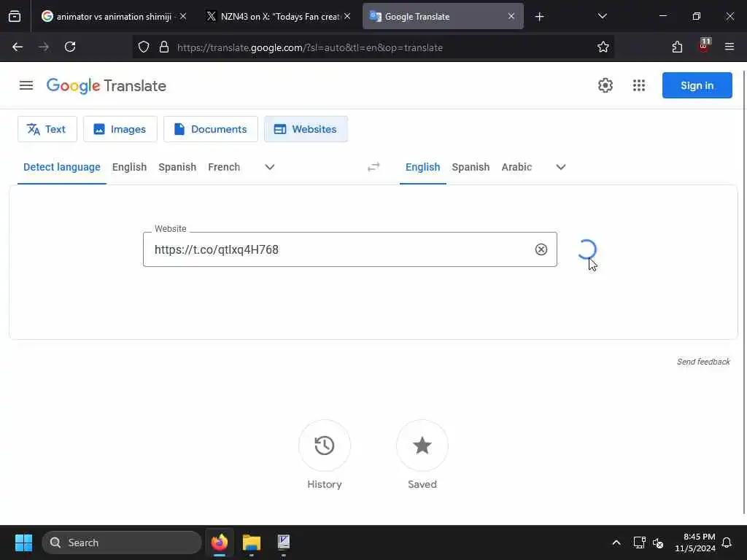Clear the website URL text
The width and height of the screenshot is (747, 560).
[x=541, y=249]
